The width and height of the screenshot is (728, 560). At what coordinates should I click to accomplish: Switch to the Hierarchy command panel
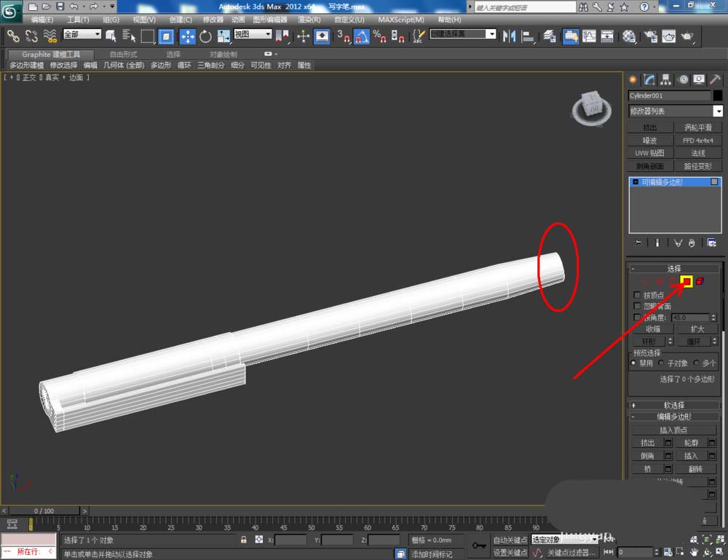tap(666, 79)
